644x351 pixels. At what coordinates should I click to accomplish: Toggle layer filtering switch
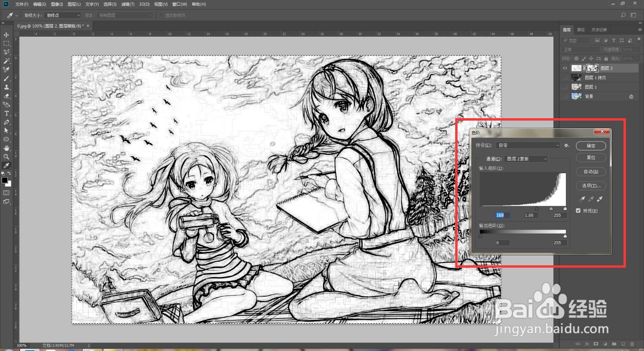pyautogui.click(x=638, y=40)
